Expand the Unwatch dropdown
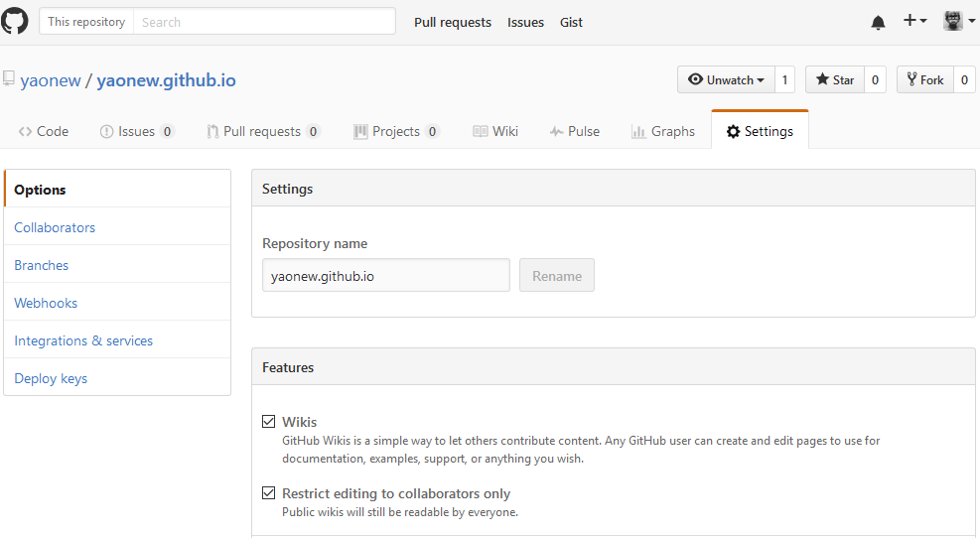This screenshot has width=980, height=538. pos(725,80)
